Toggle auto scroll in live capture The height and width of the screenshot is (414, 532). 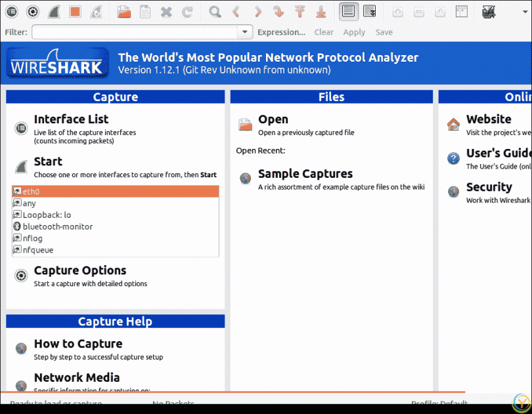point(370,11)
